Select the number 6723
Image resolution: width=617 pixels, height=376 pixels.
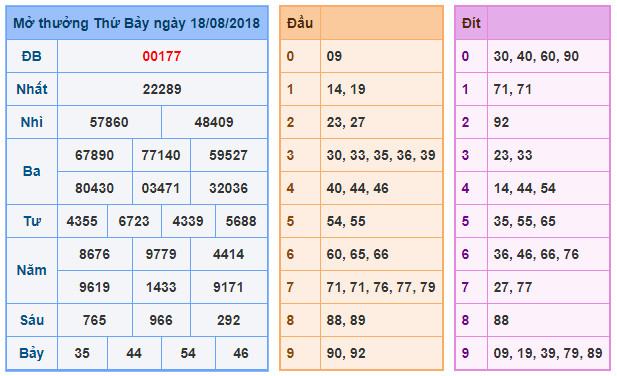134,221
